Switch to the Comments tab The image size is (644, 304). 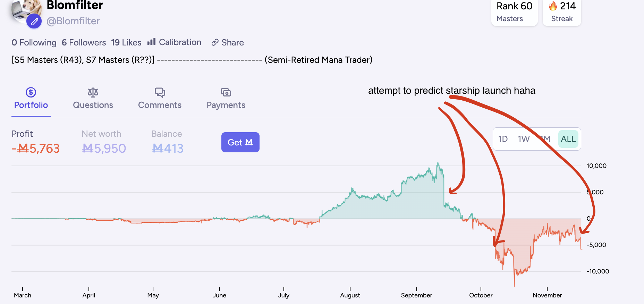pyautogui.click(x=160, y=105)
